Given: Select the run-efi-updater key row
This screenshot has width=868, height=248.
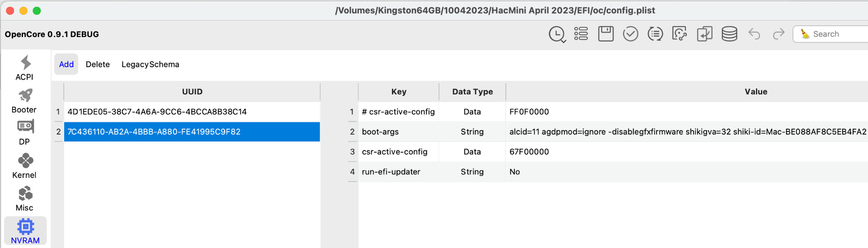Looking at the screenshot, I should tap(391, 172).
